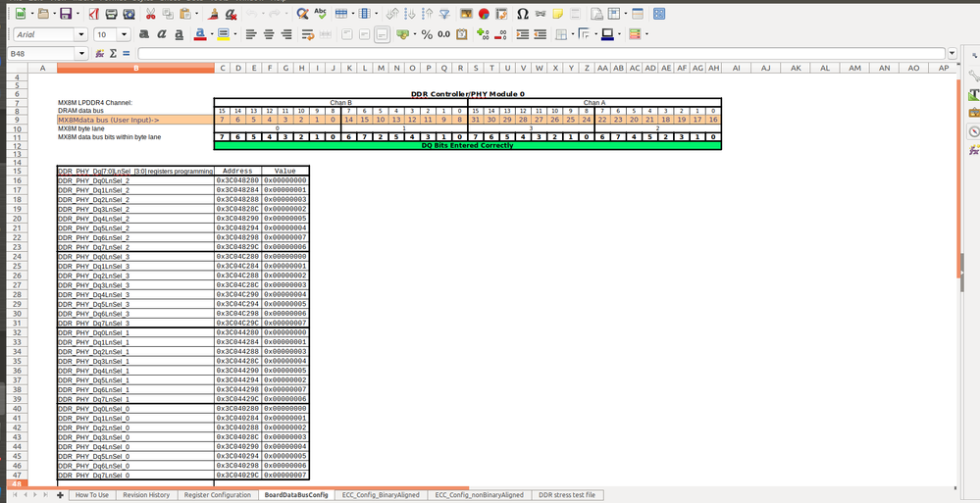Viewport: 980px width, 503px height.
Task: Toggle Underline formatting
Action: (x=179, y=34)
